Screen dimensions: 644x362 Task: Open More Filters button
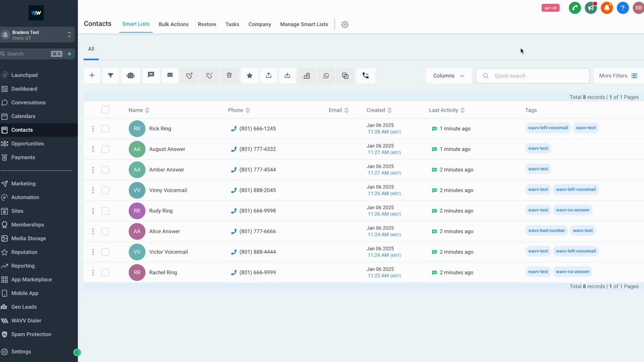pos(618,75)
